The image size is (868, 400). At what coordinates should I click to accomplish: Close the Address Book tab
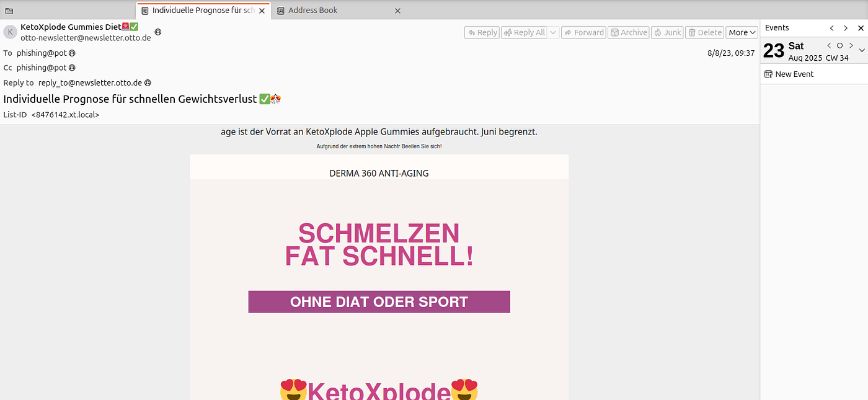(x=397, y=11)
